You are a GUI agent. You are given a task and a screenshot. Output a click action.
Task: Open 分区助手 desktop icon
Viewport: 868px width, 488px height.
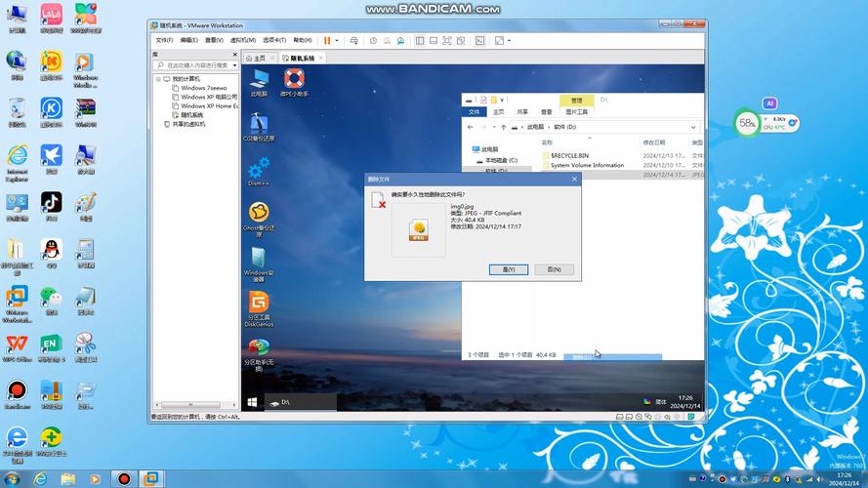[259, 354]
